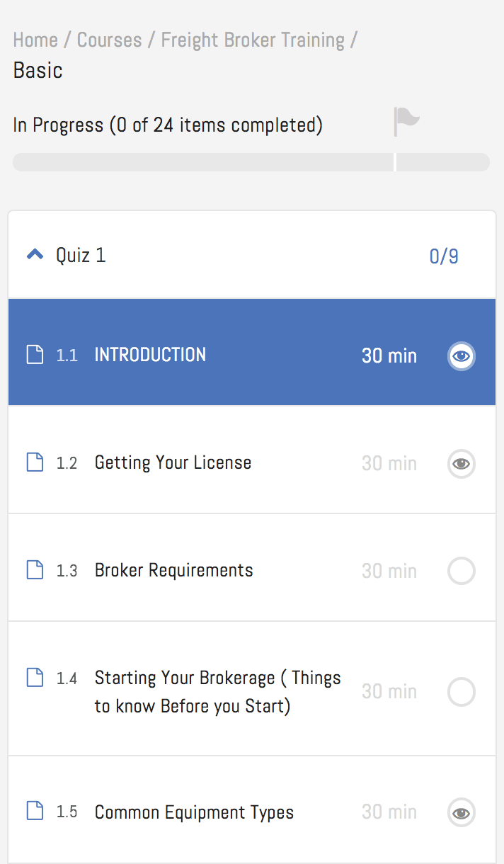Click the flag icon above the progress bar
Image resolution: width=504 pixels, height=864 pixels.
coord(406,121)
